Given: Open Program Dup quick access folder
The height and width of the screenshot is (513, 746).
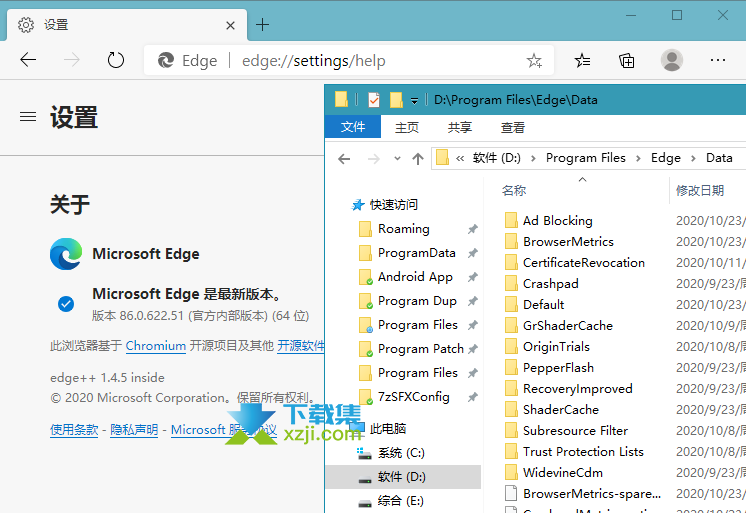Looking at the screenshot, I should point(417,301).
